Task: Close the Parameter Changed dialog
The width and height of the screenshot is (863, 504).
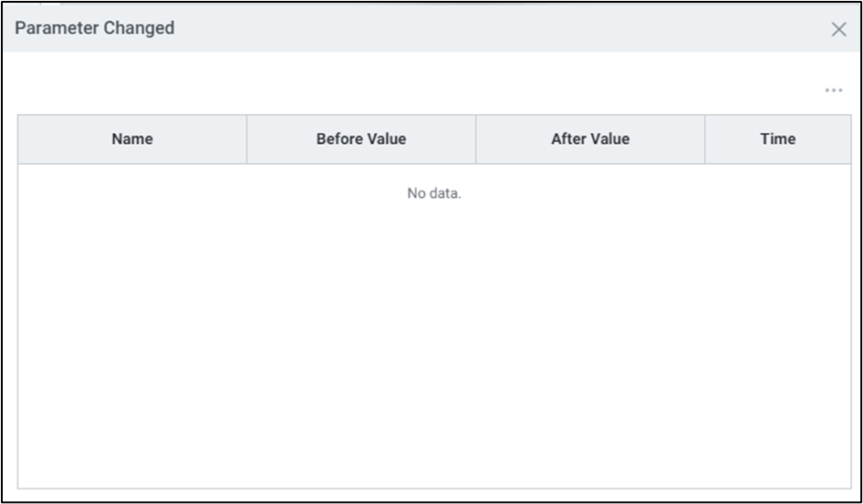Action: [x=838, y=29]
